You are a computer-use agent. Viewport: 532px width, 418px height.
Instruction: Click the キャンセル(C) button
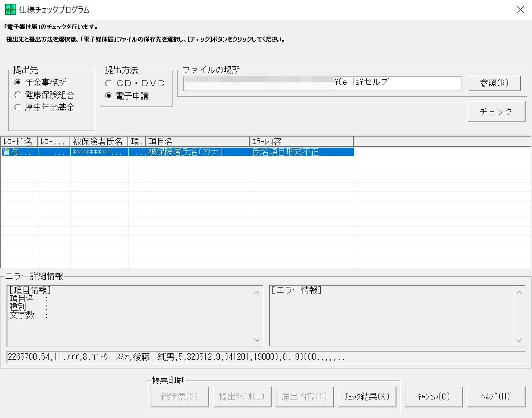(x=433, y=397)
